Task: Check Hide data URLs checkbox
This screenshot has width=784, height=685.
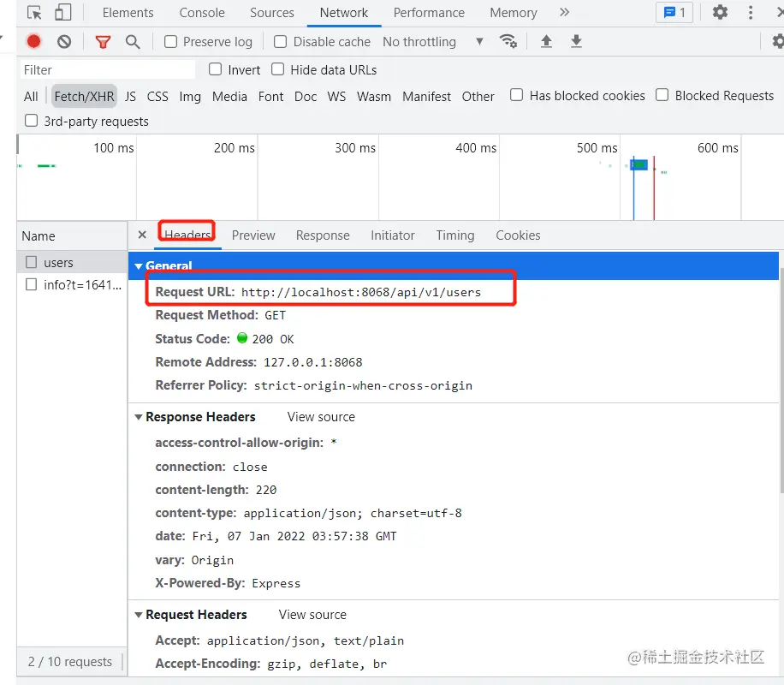Action: tap(278, 69)
